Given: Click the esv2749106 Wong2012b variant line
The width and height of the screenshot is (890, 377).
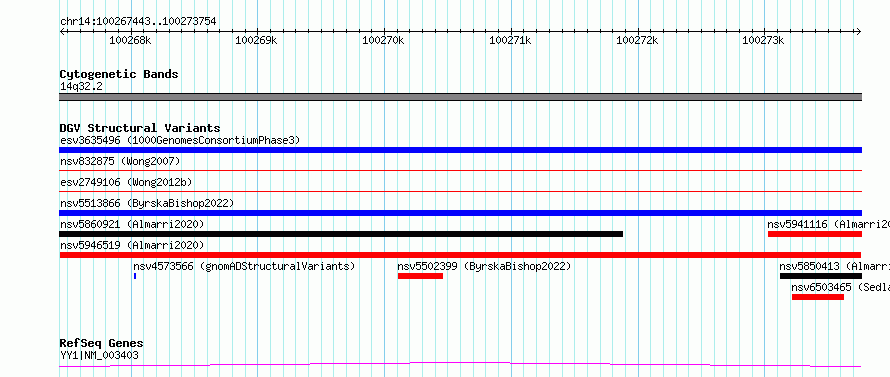Looking at the screenshot, I should tap(460, 192).
